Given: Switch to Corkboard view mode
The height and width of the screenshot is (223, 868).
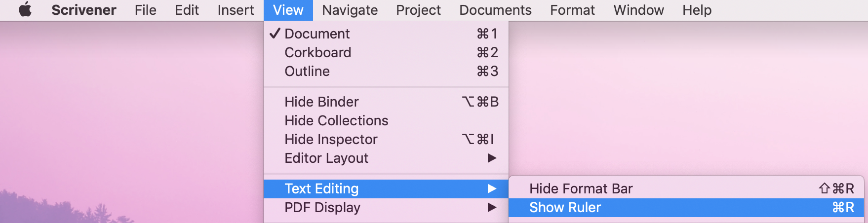Looking at the screenshot, I should 386,52.
